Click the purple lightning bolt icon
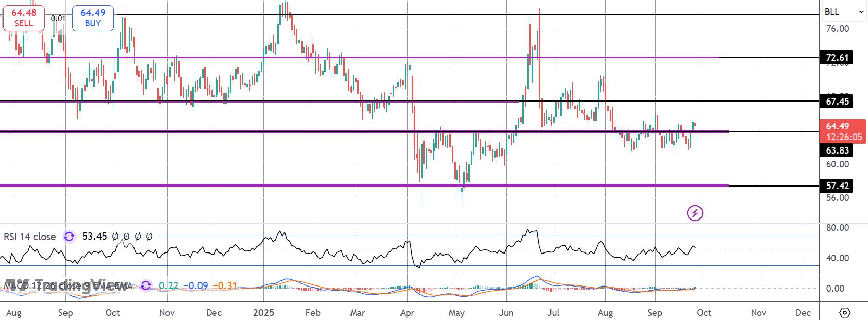 pos(695,213)
